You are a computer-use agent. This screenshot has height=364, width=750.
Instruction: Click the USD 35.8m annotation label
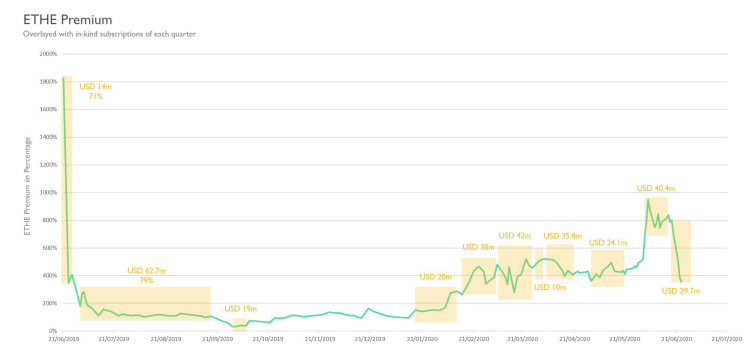[562, 235]
